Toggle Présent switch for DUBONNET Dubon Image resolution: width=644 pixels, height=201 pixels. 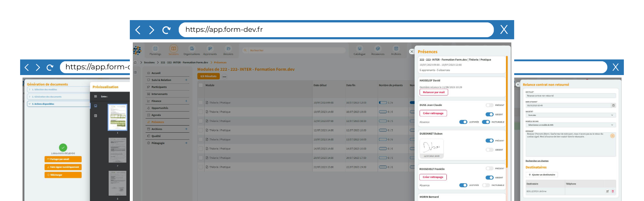(489, 141)
